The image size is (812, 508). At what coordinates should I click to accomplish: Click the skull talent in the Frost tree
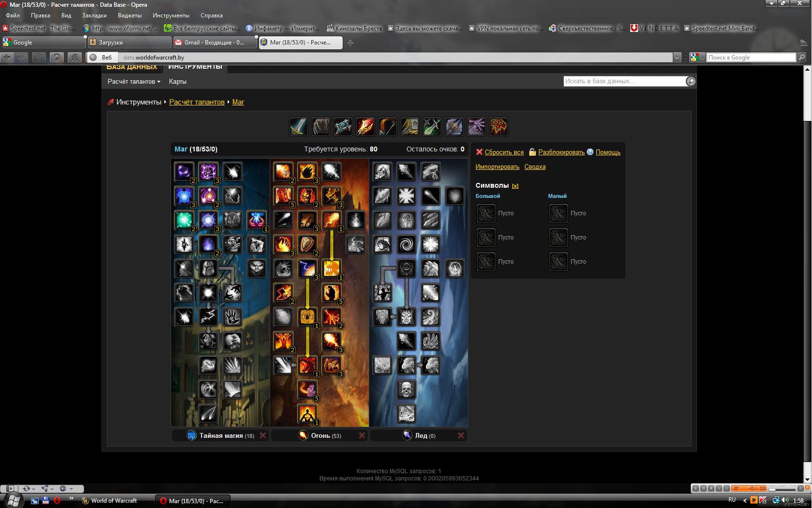pos(406,389)
